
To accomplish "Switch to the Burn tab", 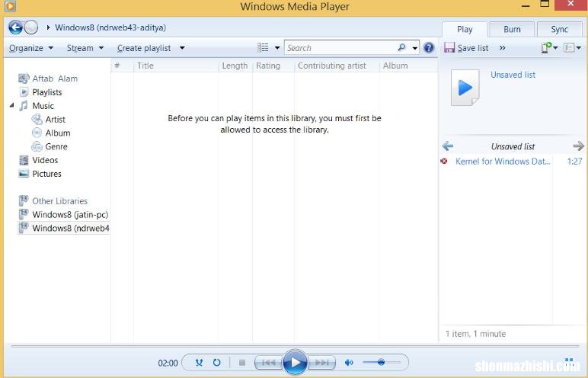I will point(512,29).
